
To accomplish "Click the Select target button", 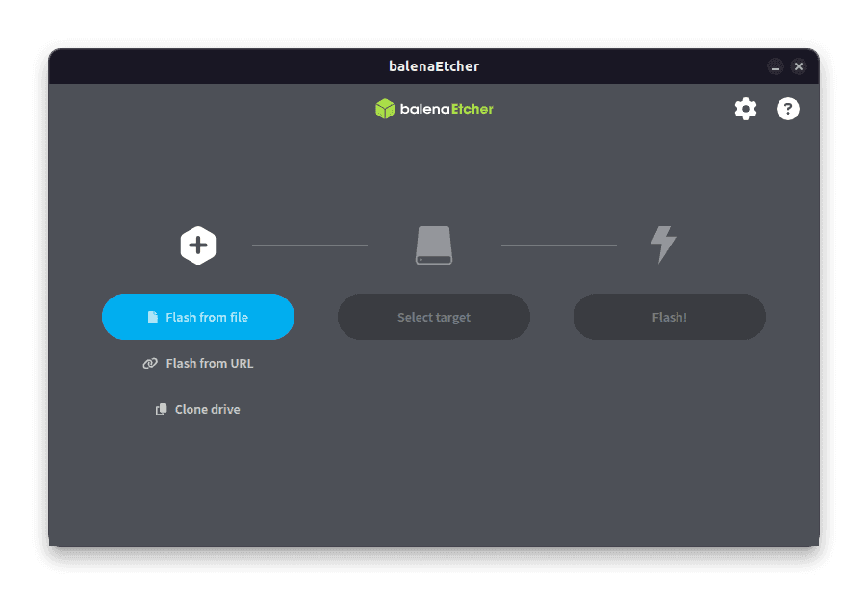I will (434, 317).
